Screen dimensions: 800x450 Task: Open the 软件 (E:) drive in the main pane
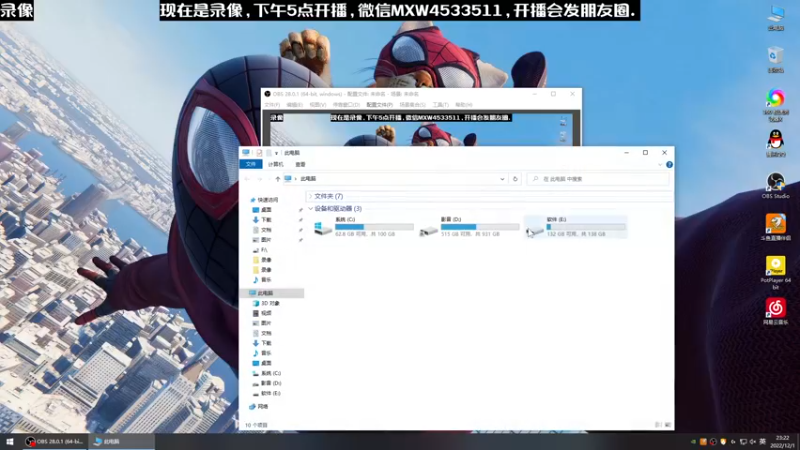pyautogui.click(x=575, y=227)
